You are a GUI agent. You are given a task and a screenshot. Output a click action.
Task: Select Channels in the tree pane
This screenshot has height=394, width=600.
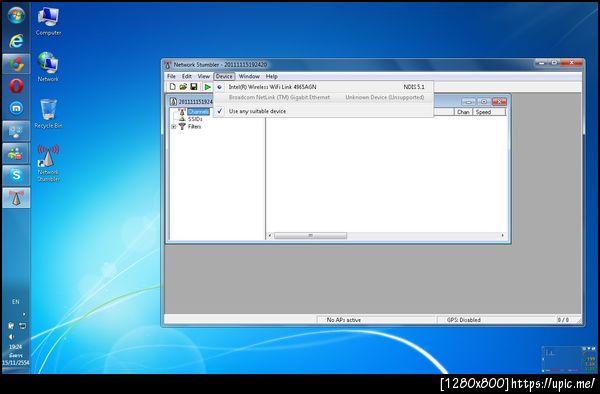198,112
